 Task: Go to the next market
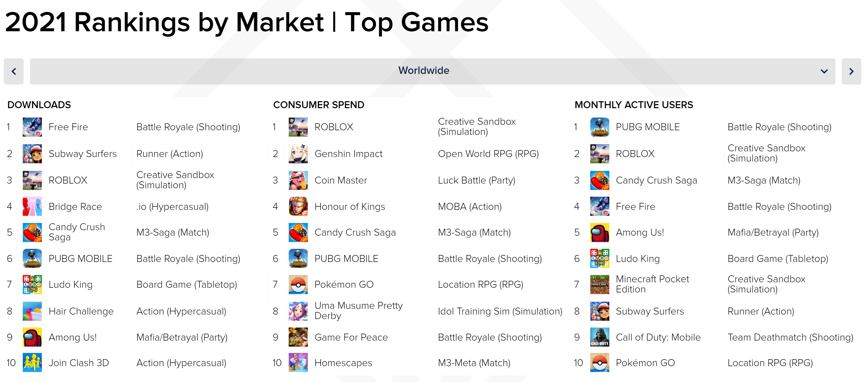click(x=851, y=71)
